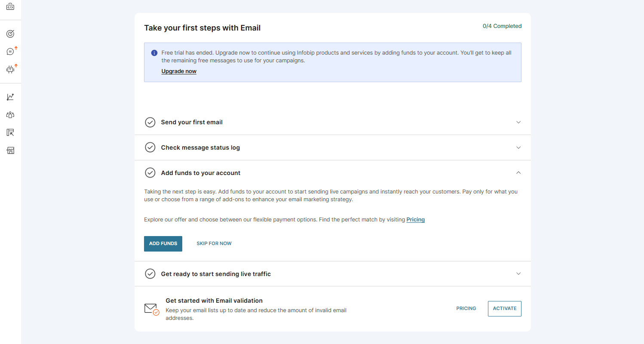
Task: Select the Moments target icon in the sidebar
Action: tap(10, 33)
